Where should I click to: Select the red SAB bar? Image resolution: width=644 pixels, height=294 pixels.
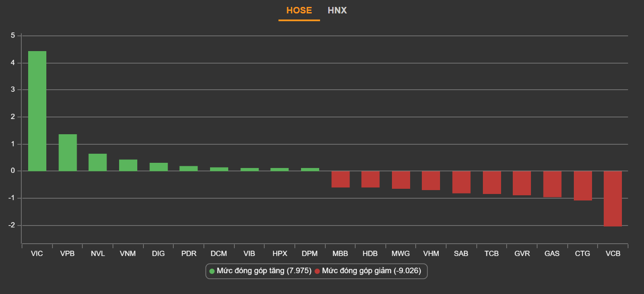(461, 182)
